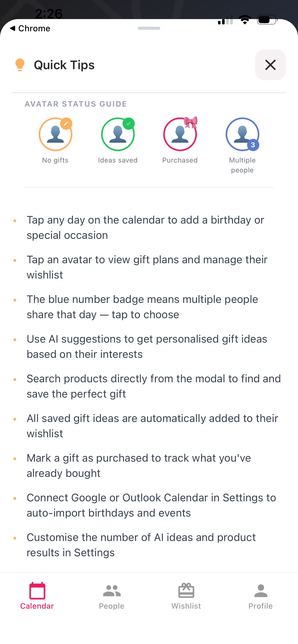
Task: Tap the green Ideas saved avatar
Action: 118,134
